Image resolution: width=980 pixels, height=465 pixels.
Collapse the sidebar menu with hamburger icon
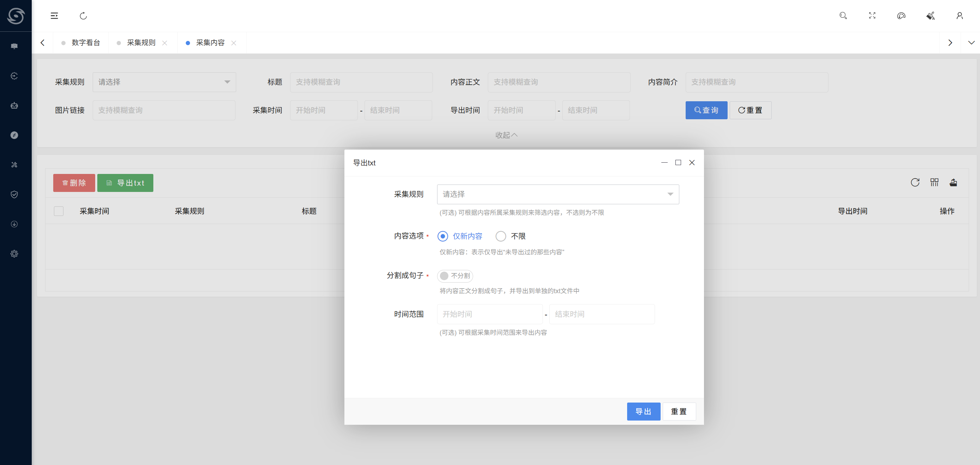click(x=54, y=16)
